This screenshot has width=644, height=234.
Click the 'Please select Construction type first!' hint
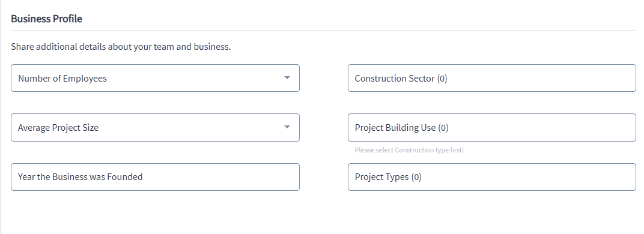409,150
